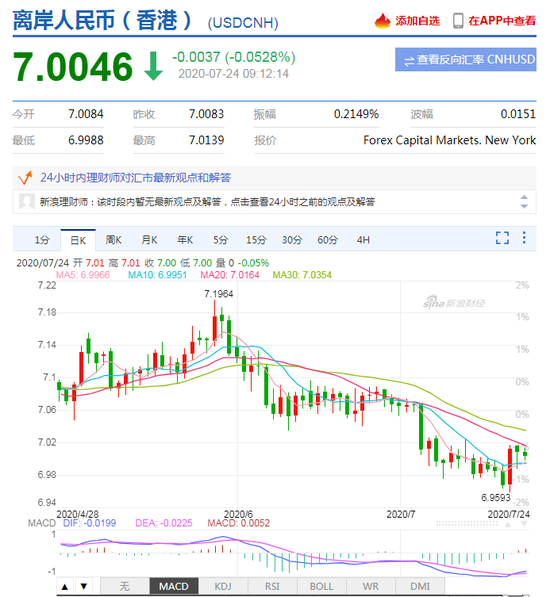
Task: Click the 最高 value 7.0139
Action: coord(207,140)
